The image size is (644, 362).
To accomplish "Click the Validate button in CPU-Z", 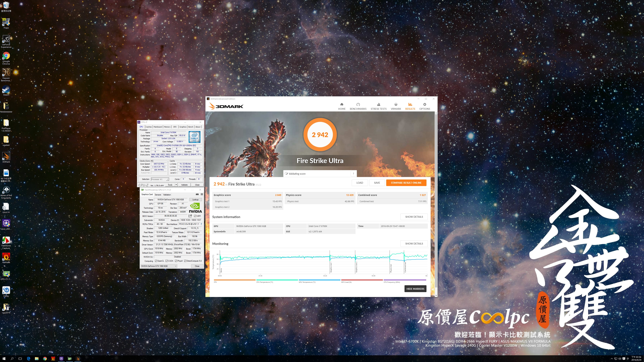I will [x=184, y=185].
